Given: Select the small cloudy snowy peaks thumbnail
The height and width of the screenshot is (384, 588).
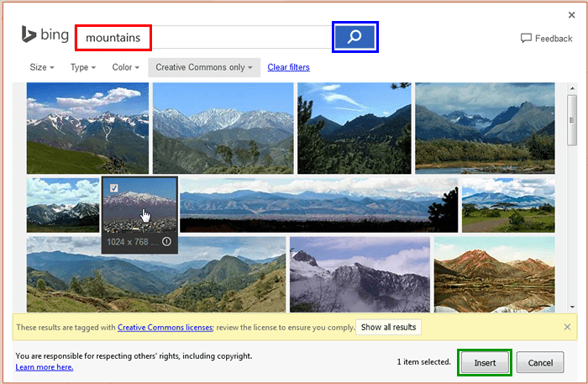Looking at the screenshot, I should (x=63, y=205).
